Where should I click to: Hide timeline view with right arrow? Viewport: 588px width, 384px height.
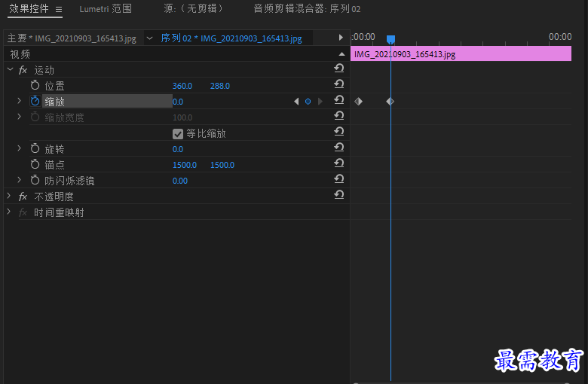pyautogui.click(x=341, y=38)
